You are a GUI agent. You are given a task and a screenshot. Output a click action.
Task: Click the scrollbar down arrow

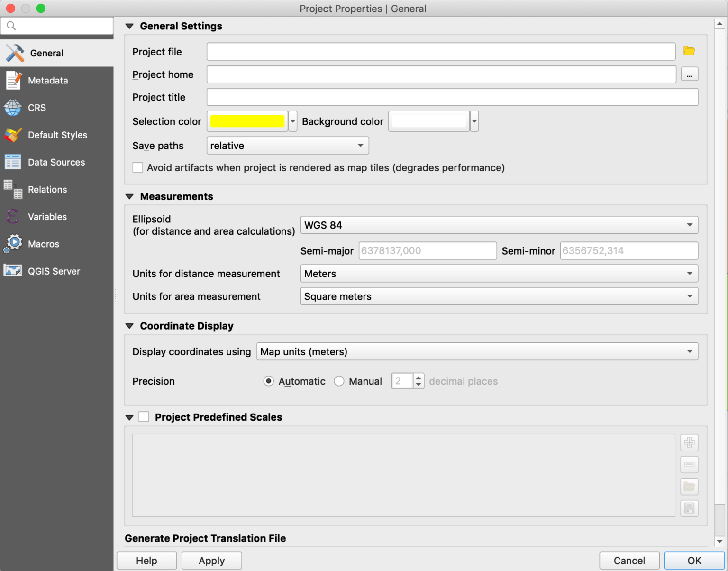point(719,541)
